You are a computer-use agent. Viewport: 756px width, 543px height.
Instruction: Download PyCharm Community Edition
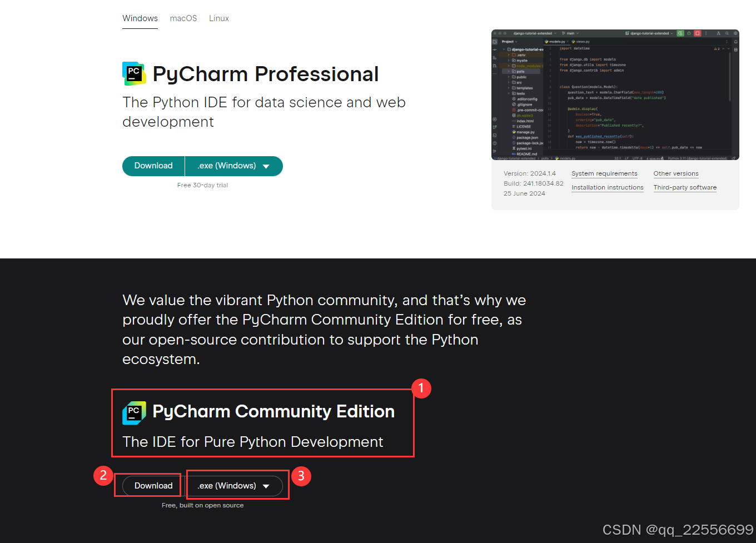[x=153, y=486]
